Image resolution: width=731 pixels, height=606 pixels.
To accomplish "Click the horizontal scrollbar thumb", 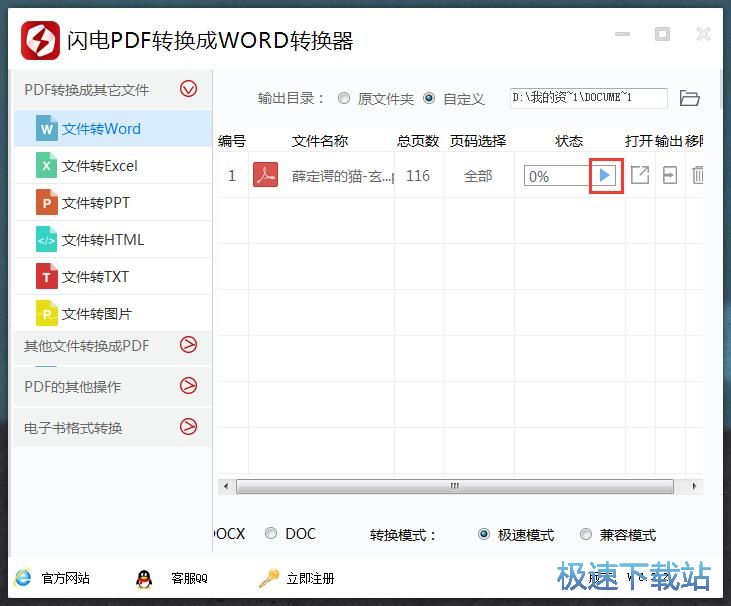I will coord(455,486).
